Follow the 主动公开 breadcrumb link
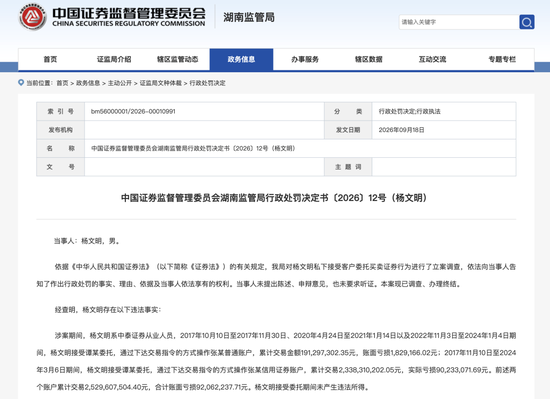Screen dimensions: 550x399 coord(120,83)
